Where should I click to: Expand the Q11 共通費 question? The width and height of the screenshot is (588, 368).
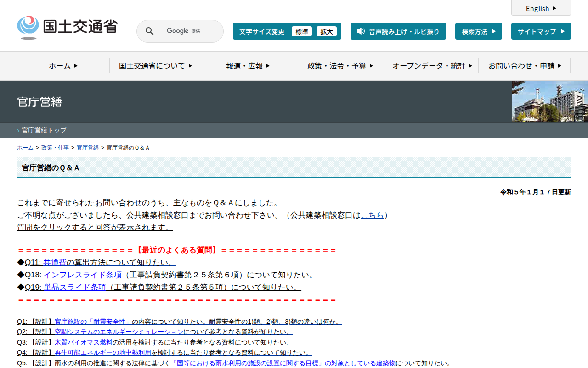point(100,262)
